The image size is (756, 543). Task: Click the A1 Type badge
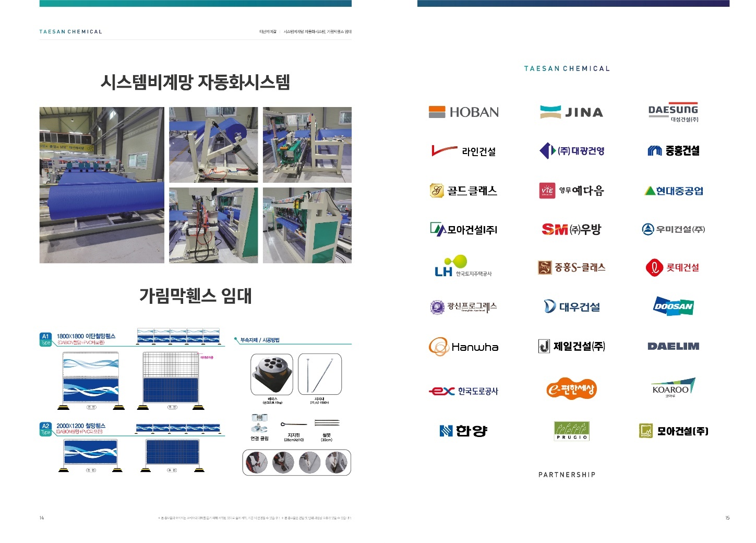(x=46, y=339)
